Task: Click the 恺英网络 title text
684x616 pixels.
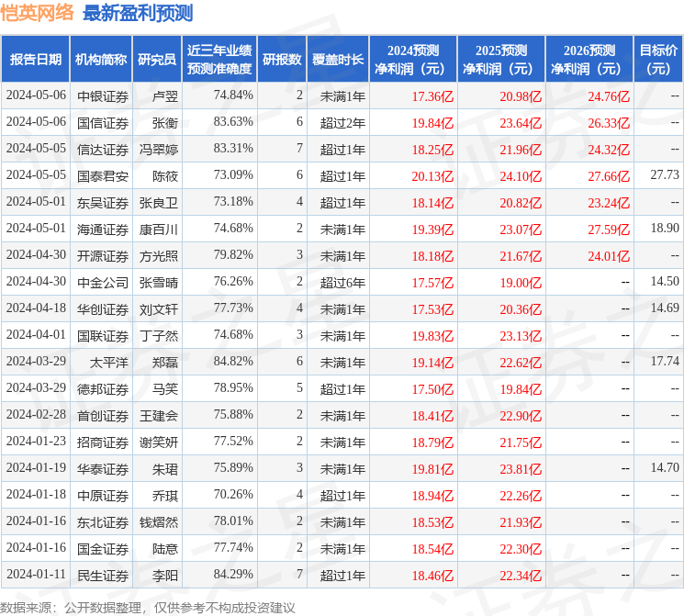Action: click(x=37, y=13)
